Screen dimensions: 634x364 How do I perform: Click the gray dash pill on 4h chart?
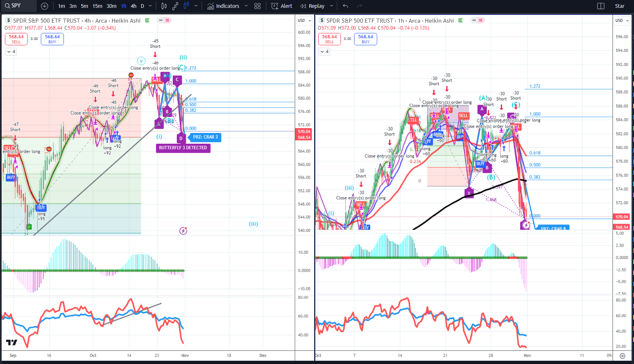161,20
